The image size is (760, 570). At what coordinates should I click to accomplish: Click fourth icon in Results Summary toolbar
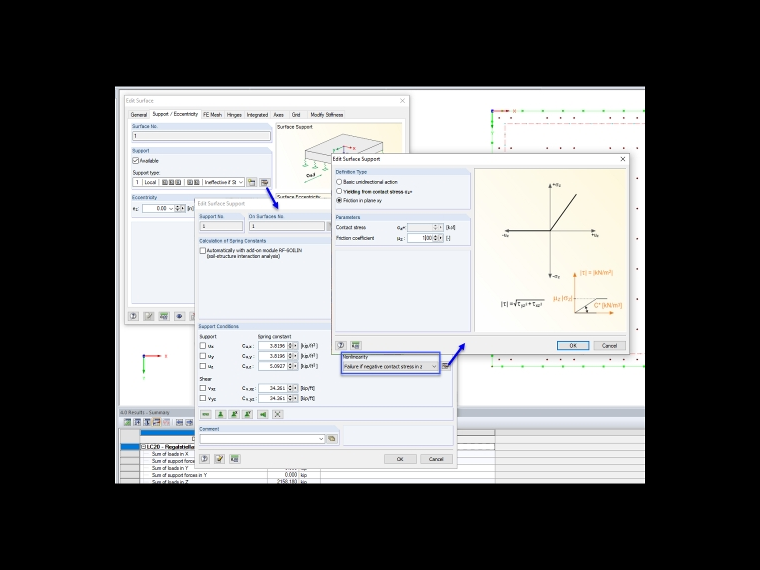157,422
